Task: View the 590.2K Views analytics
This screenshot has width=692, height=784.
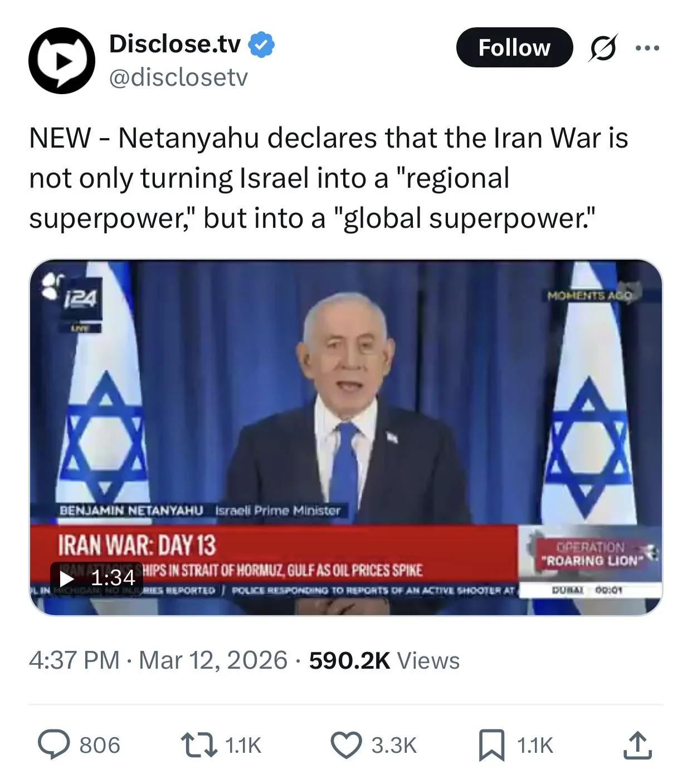Action: (x=384, y=660)
